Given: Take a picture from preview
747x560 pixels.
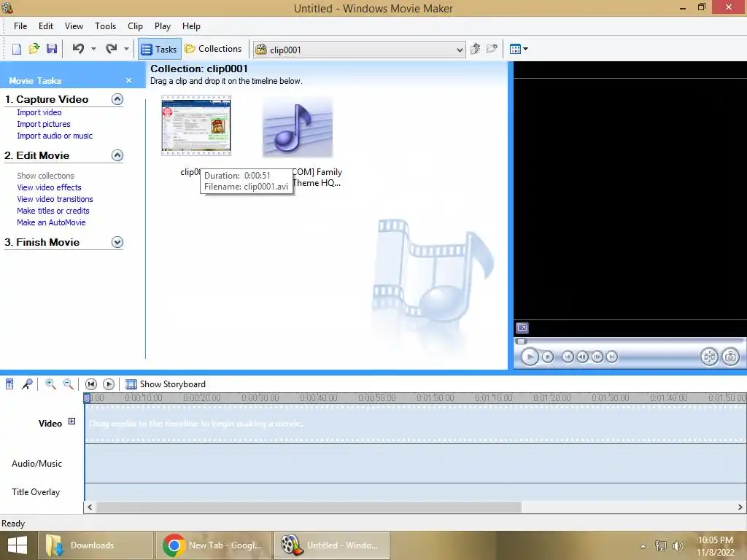Looking at the screenshot, I should click(x=730, y=357).
